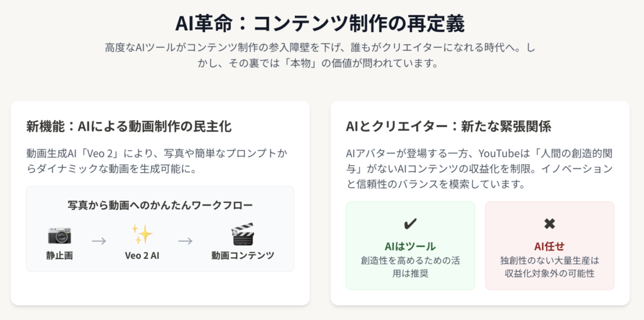Click the Veo 2 description paragraph in left card

157,162
